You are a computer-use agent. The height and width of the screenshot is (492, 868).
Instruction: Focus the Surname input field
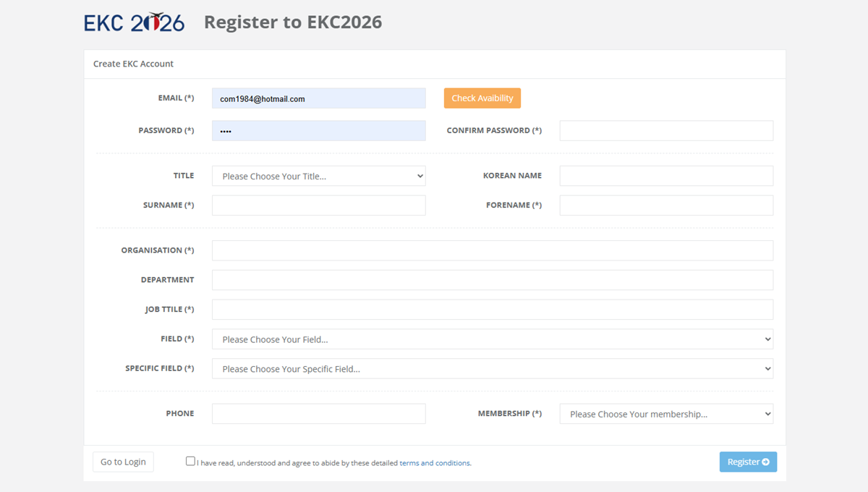pos(318,205)
